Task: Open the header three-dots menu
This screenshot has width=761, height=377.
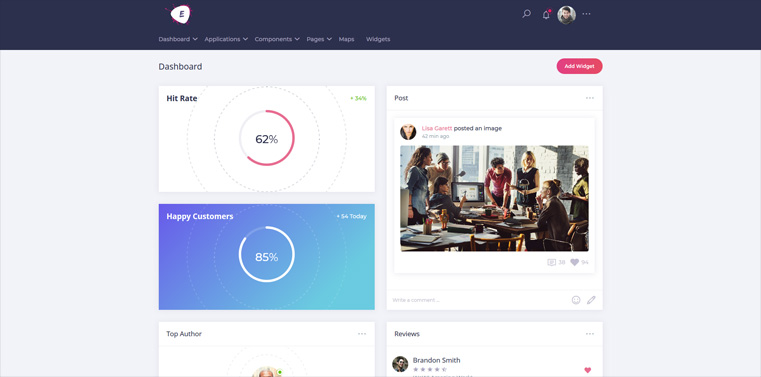Action: [x=586, y=14]
